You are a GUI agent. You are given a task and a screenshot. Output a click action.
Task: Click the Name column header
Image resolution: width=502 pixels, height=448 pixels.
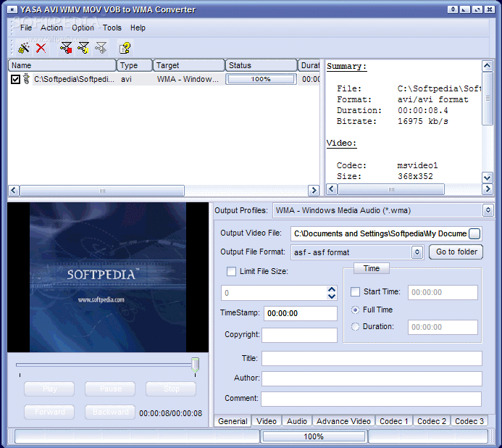coord(62,65)
